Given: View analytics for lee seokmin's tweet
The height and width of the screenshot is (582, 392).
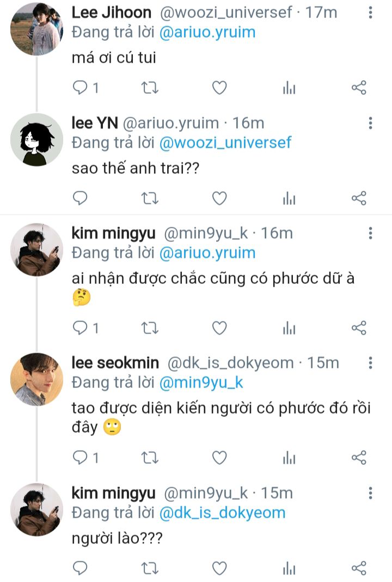Looking at the screenshot, I should pyautogui.click(x=289, y=458).
